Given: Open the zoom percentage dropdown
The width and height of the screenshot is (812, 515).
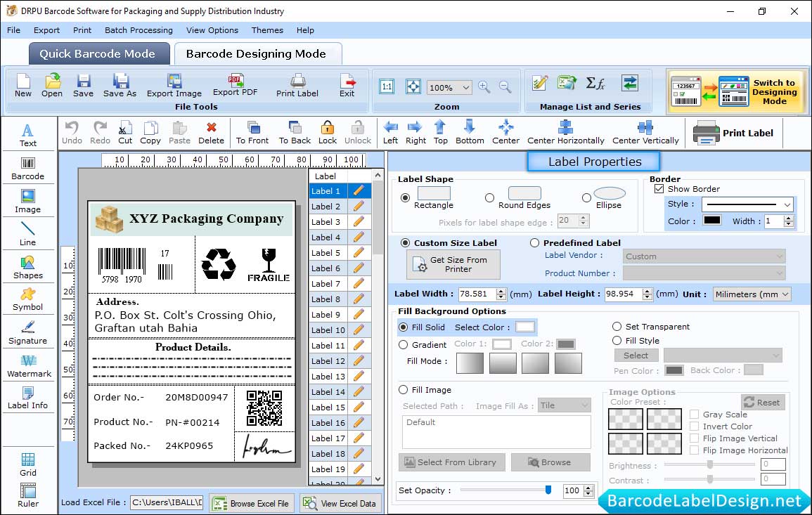Looking at the screenshot, I should pyautogui.click(x=465, y=88).
